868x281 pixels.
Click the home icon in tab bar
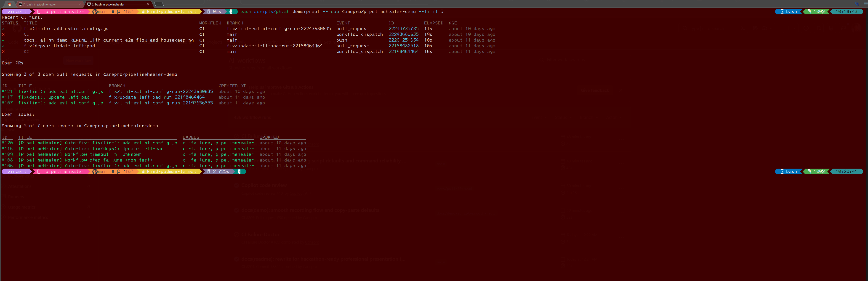pos(10,4)
